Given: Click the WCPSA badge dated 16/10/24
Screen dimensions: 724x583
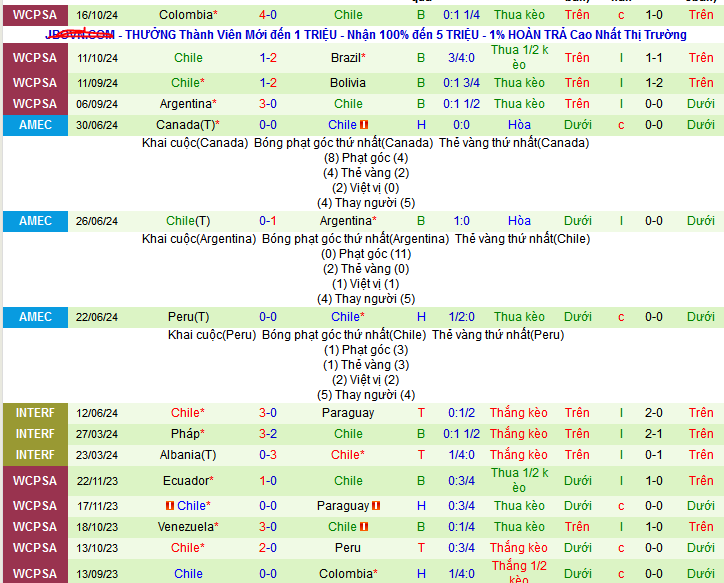Looking at the screenshot, I should [x=35, y=15].
